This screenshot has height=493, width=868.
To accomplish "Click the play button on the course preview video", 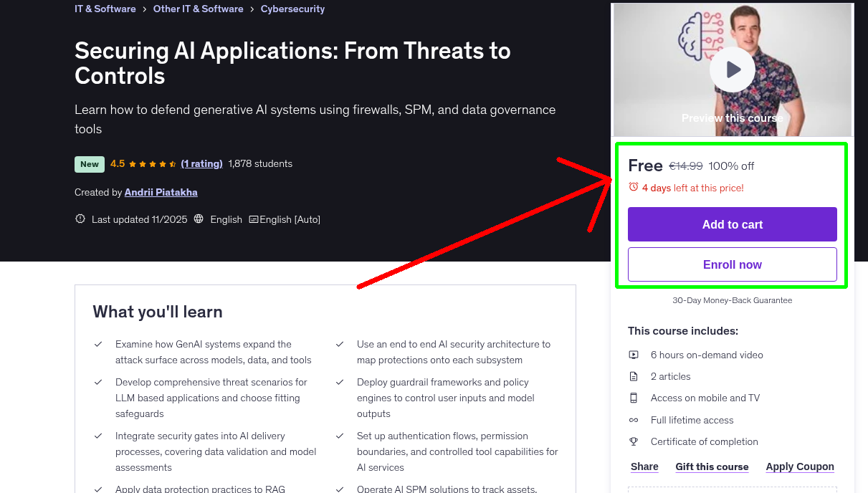I will 732,69.
